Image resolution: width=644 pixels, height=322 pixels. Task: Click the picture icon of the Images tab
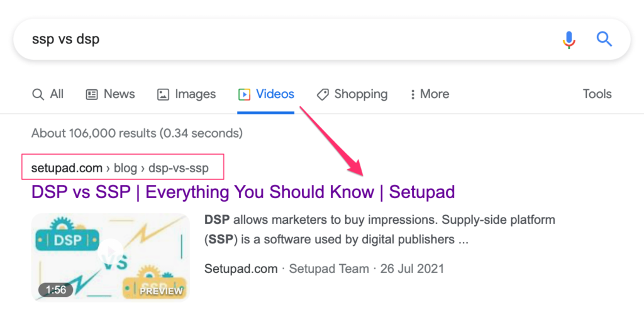point(163,94)
